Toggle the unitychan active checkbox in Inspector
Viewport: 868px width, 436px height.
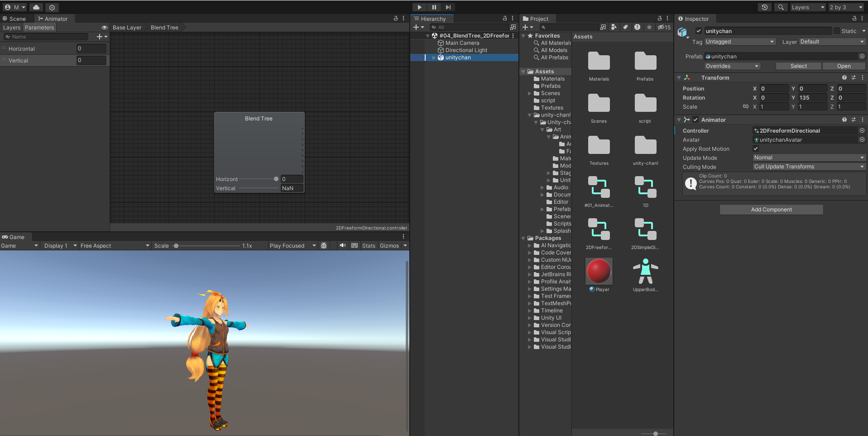[699, 31]
